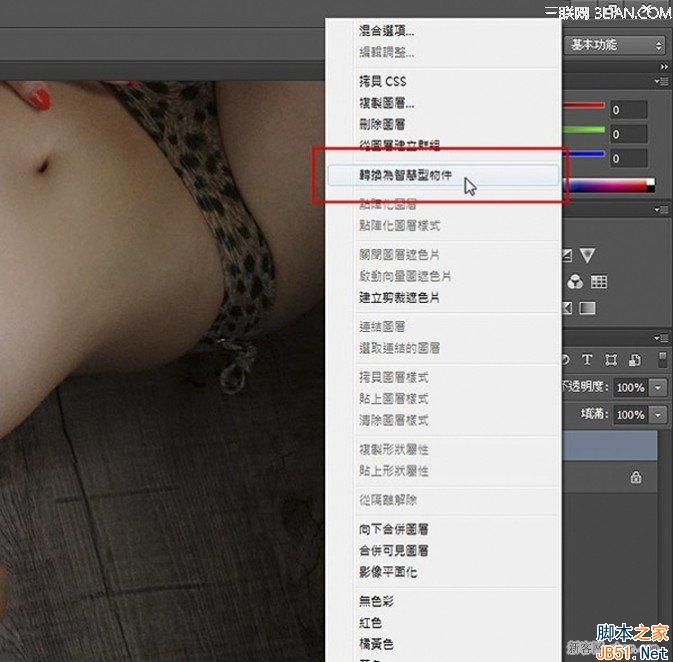This screenshot has width=673, height=662.
Task: Click the lock icon on the background layer
Action: (x=636, y=477)
